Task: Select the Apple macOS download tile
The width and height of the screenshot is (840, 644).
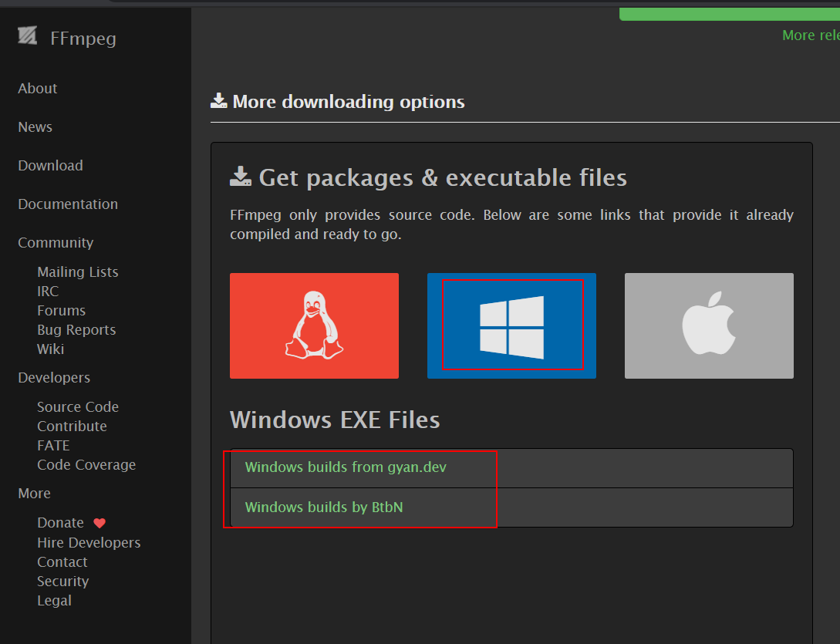Action: [709, 325]
